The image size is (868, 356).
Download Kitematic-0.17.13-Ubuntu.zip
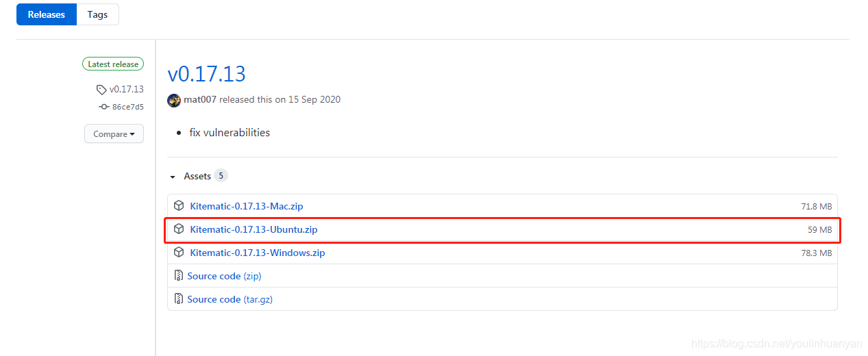pos(254,229)
